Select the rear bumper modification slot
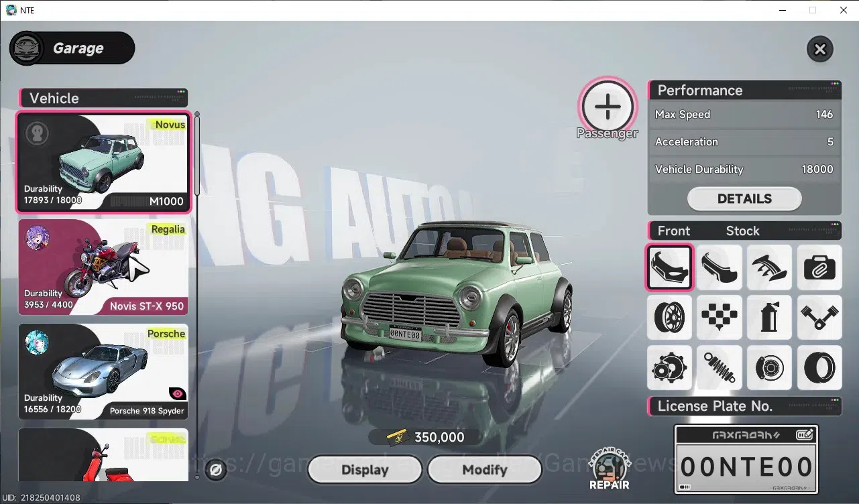The width and height of the screenshot is (859, 504). pos(719,267)
